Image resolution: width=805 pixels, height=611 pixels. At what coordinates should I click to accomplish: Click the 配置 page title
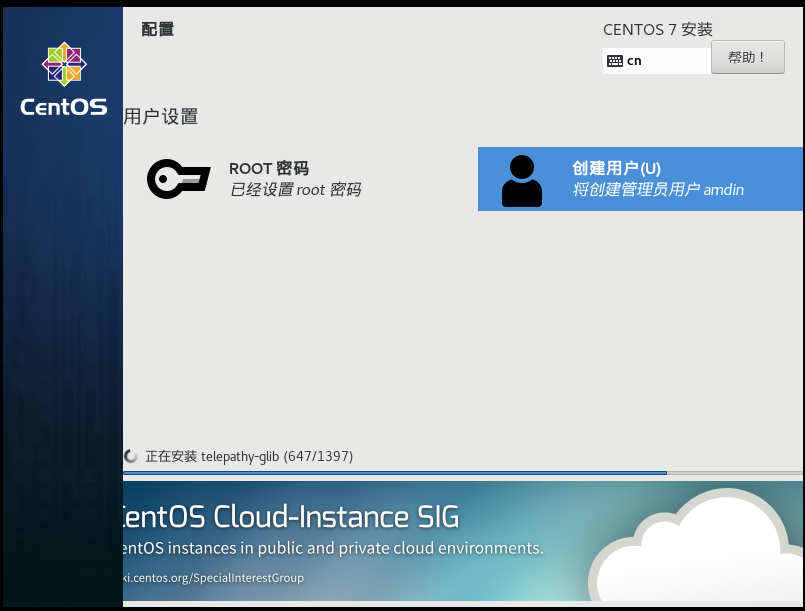pos(158,29)
